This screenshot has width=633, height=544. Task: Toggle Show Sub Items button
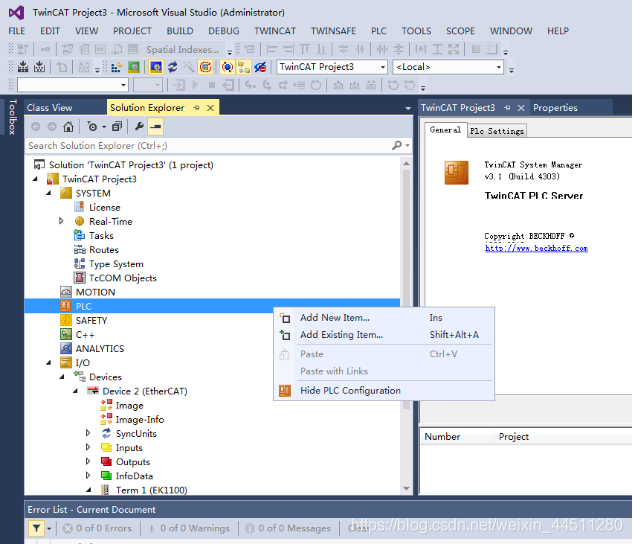tap(244, 67)
